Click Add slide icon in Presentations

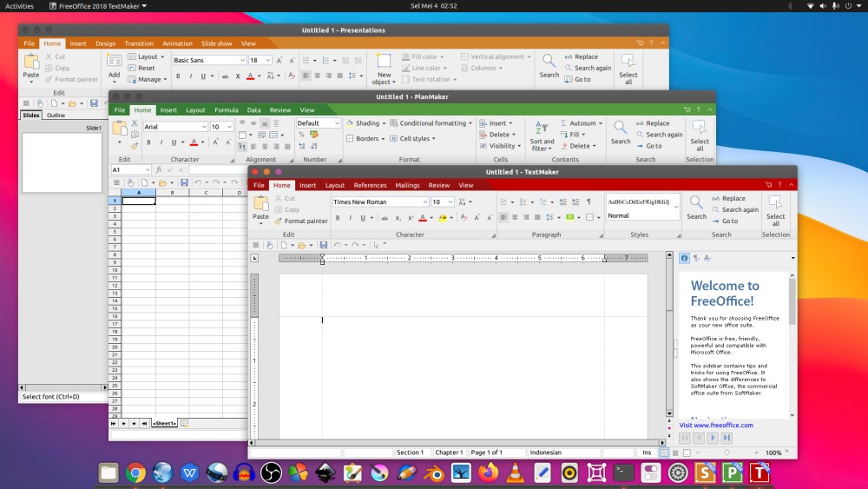(x=114, y=62)
